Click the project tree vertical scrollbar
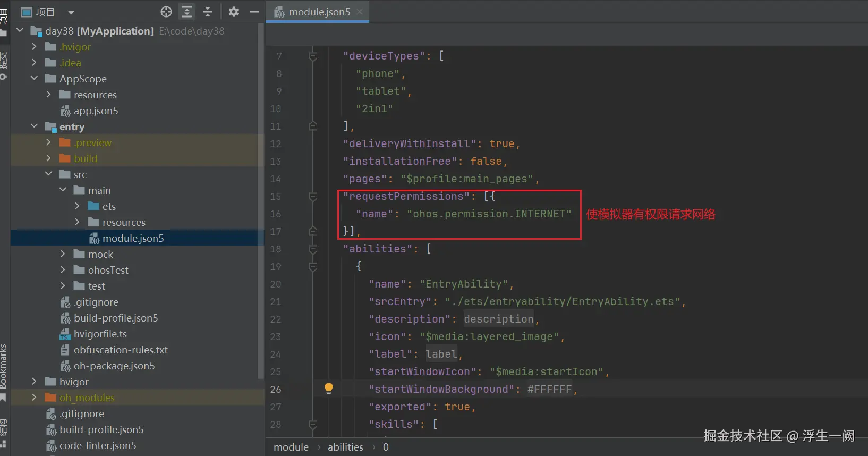 pos(260,202)
